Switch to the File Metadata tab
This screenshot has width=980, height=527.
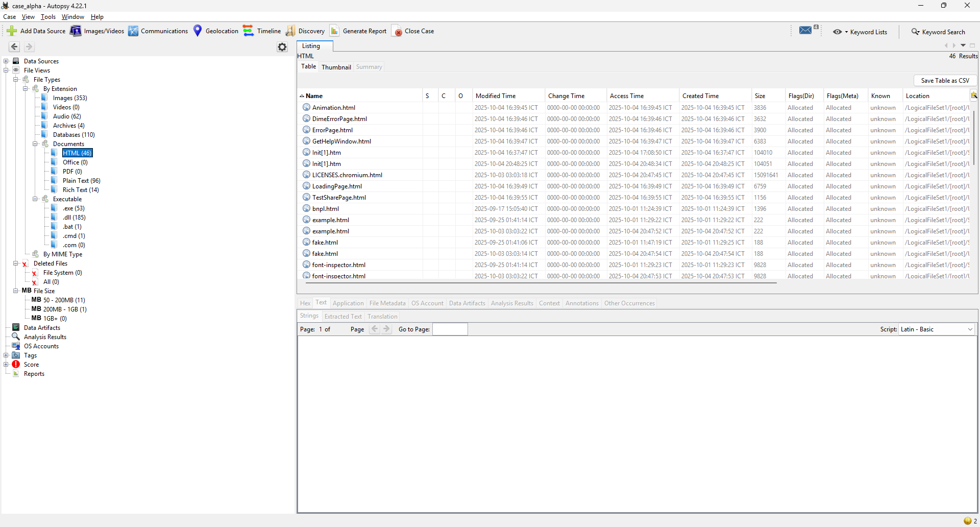pos(387,303)
